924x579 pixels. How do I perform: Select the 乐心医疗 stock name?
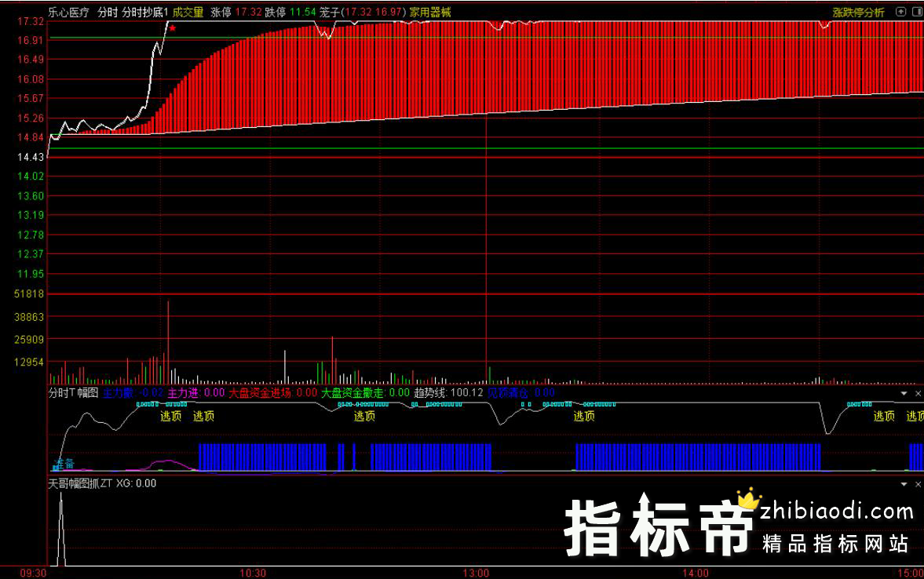68,13
